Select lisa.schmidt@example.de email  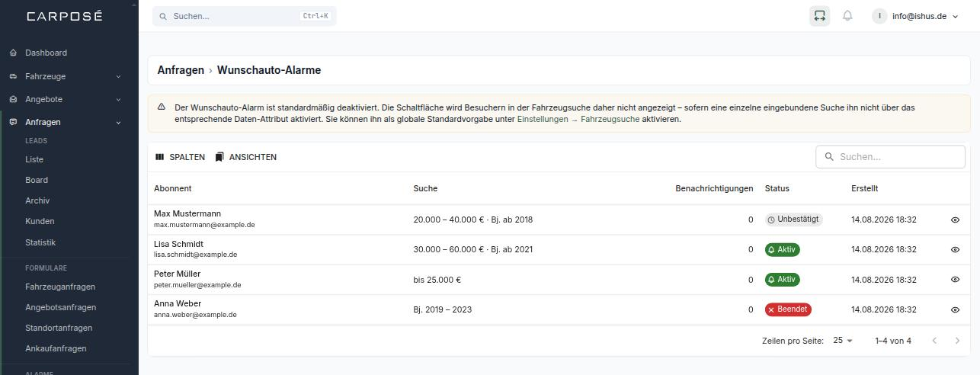[195, 255]
